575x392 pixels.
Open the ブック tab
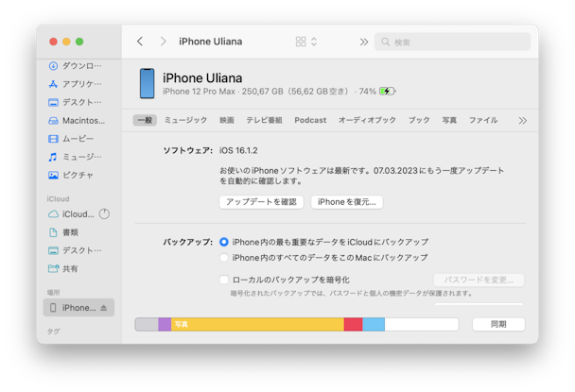point(419,120)
